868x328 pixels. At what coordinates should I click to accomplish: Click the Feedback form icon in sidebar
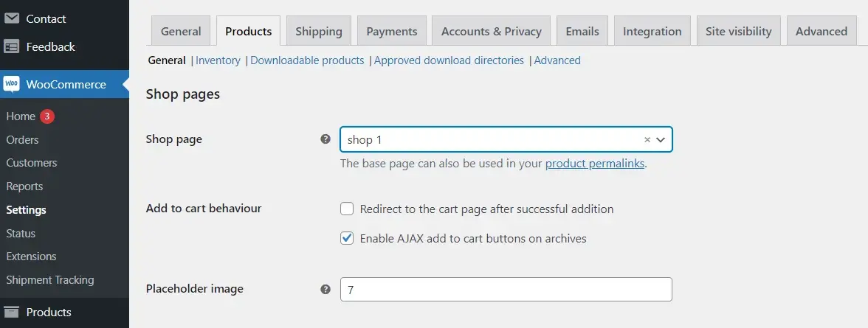coord(12,46)
